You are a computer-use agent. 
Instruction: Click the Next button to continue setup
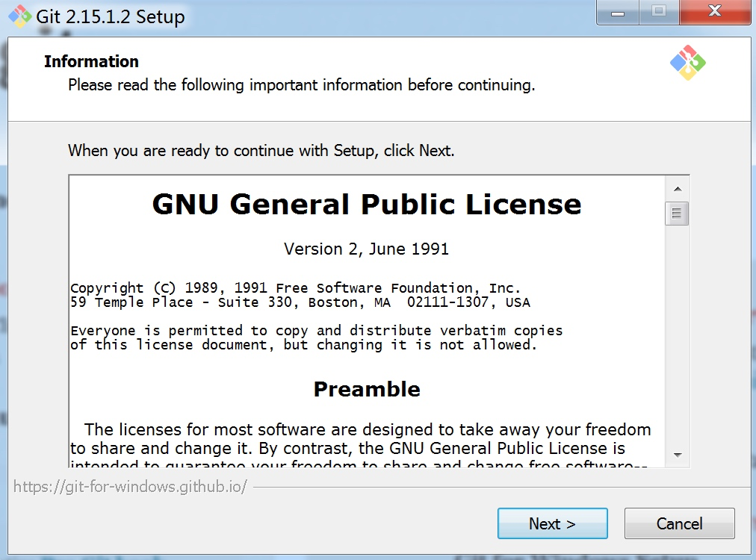click(553, 523)
